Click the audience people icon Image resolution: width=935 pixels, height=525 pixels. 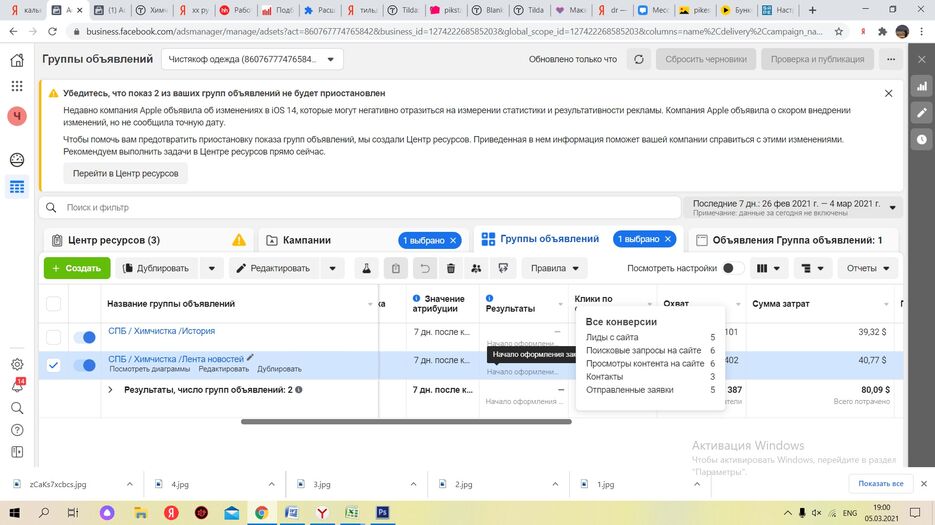click(476, 268)
